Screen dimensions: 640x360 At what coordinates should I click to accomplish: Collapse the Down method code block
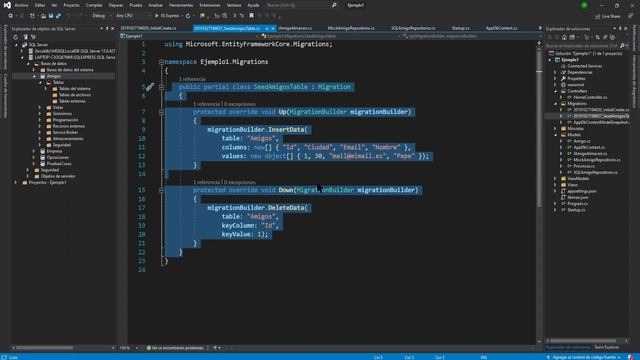pos(162,190)
